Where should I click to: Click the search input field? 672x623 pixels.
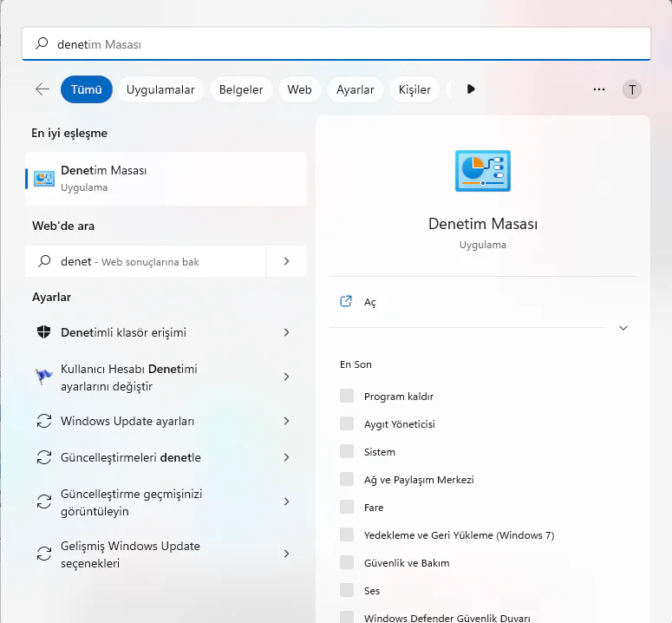click(347, 43)
